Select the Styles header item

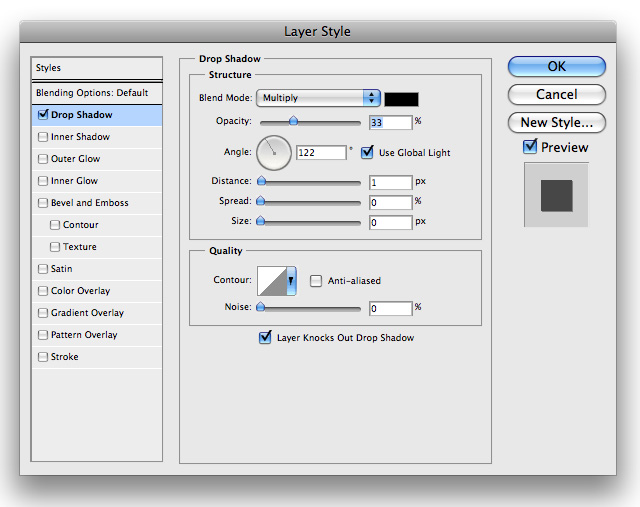coord(97,68)
